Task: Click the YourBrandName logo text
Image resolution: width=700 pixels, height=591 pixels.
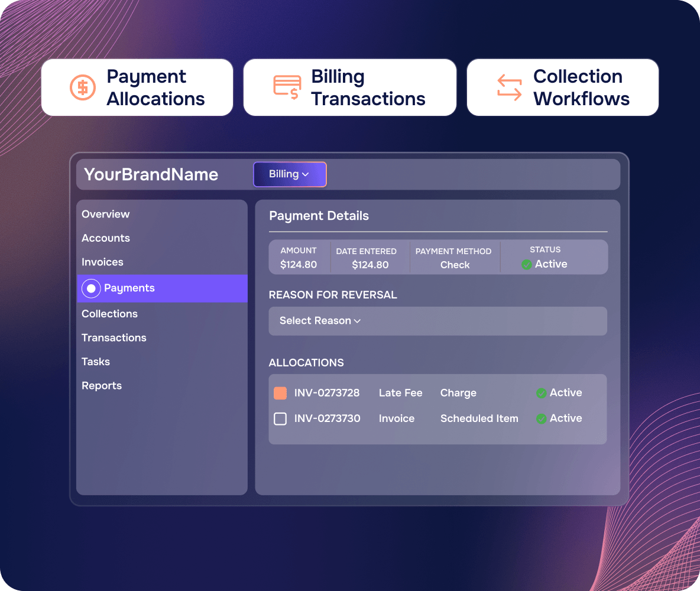Action: pos(151,174)
